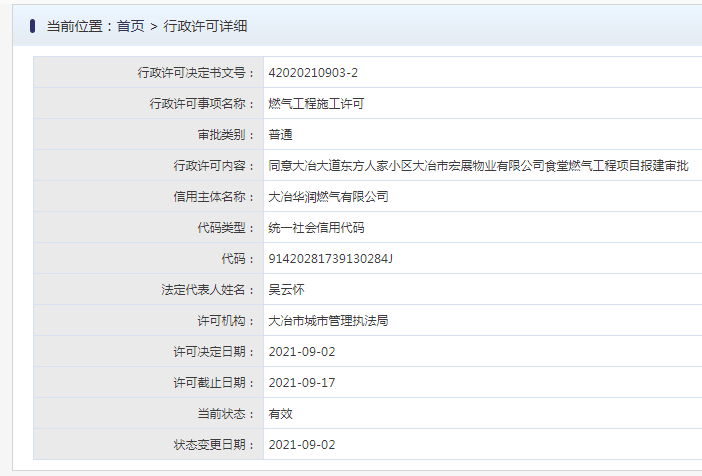Select document number 42020210903-2

click(313, 73)
